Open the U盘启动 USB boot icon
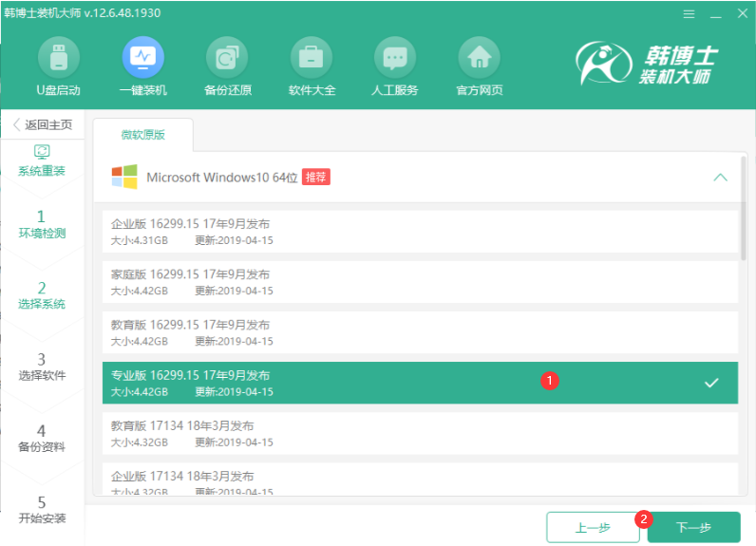Viewport: 756px width, 546px height. [x=58, y=59]
